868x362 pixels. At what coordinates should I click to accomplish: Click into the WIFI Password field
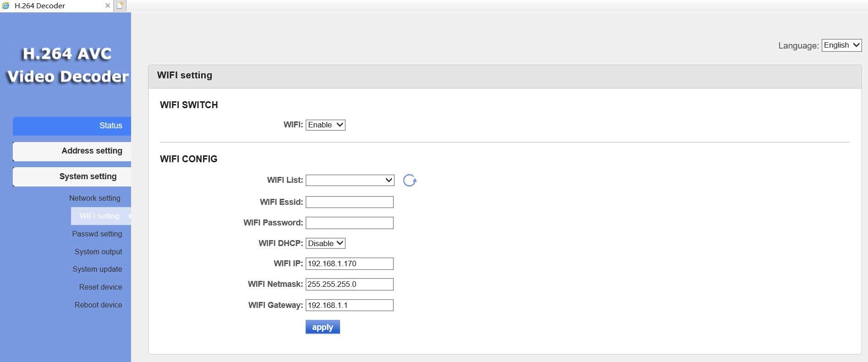(x=350, y=223)
